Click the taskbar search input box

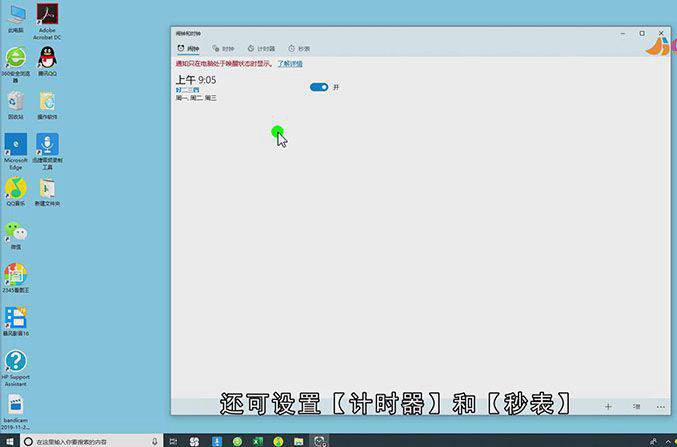[x=92, y=441]
